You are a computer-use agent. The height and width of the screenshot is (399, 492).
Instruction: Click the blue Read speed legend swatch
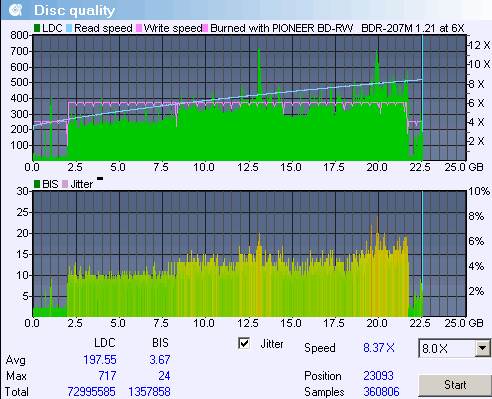(69, 28)
